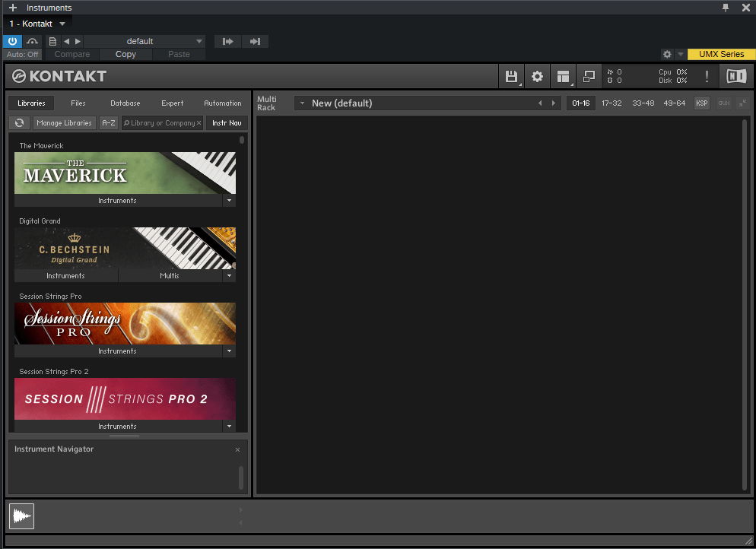Open Instruments under Digital Grand
The width and height of the screenshot is (756, 549).
pos(65,276)
